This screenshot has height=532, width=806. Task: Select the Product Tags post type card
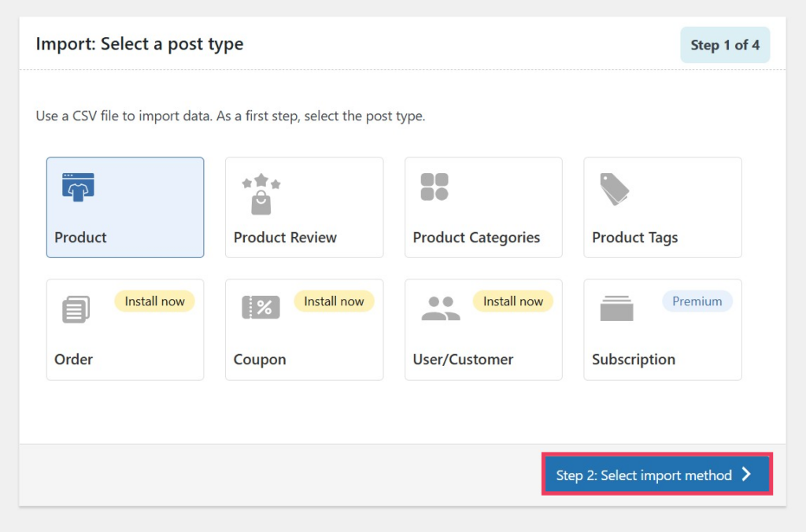(662, 207)
